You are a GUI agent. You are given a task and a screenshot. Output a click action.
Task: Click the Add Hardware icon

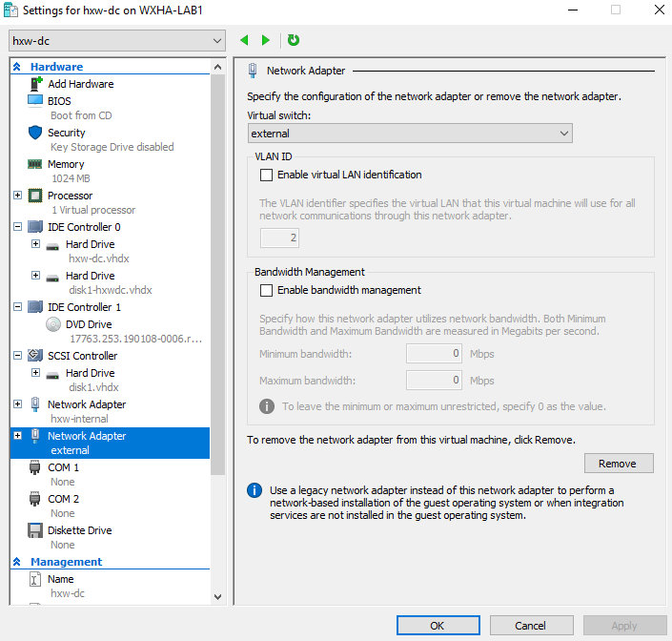(x=35, y=84)
